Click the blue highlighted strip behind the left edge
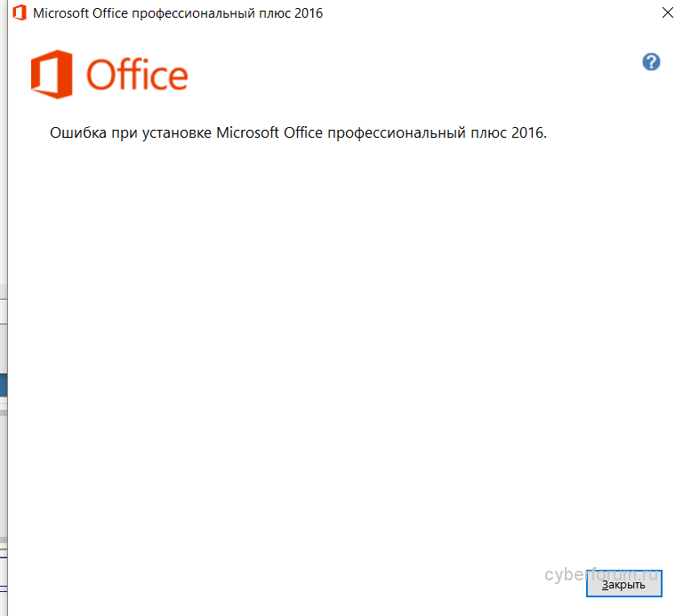Screen dimensions: 683x616 point(4,385)
